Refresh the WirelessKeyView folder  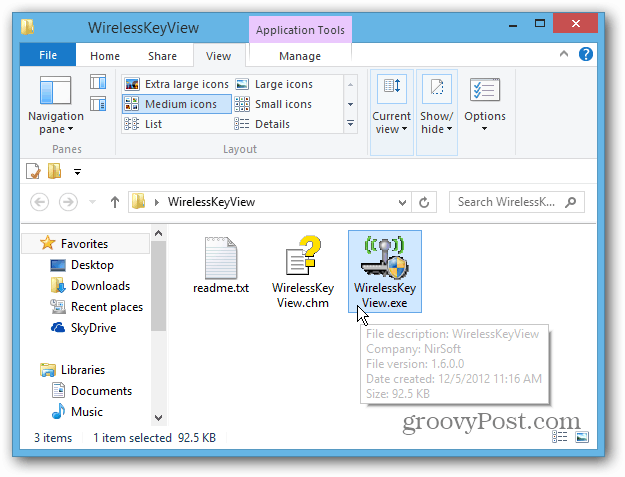click(424, 202)
